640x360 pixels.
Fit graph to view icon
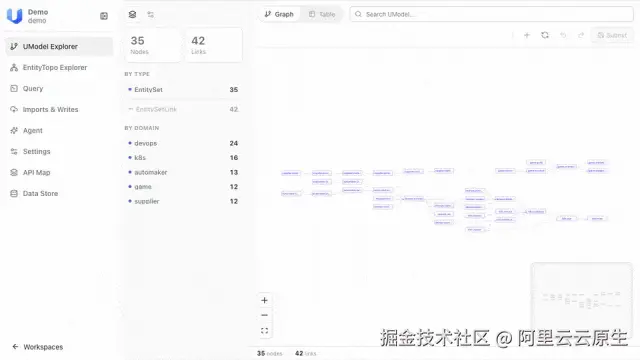tap(264, 331)
